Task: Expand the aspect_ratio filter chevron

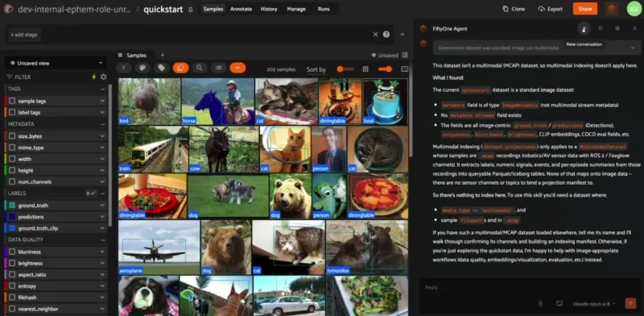Action: pyautogui.click(x=102, y=274)
